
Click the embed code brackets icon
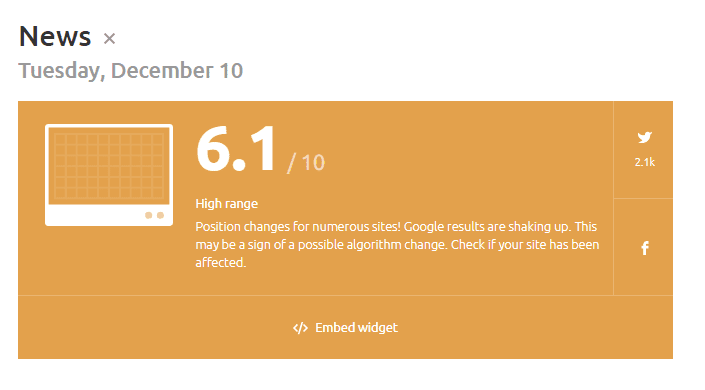pos(300,328)
